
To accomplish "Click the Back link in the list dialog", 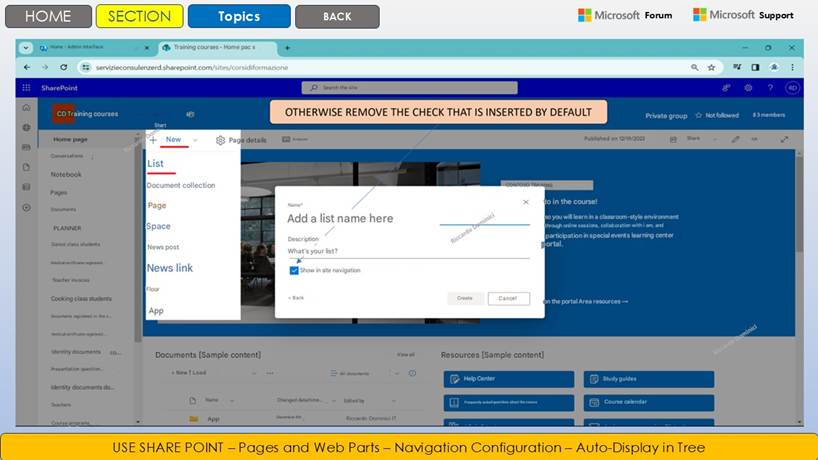I will (296, 298).
